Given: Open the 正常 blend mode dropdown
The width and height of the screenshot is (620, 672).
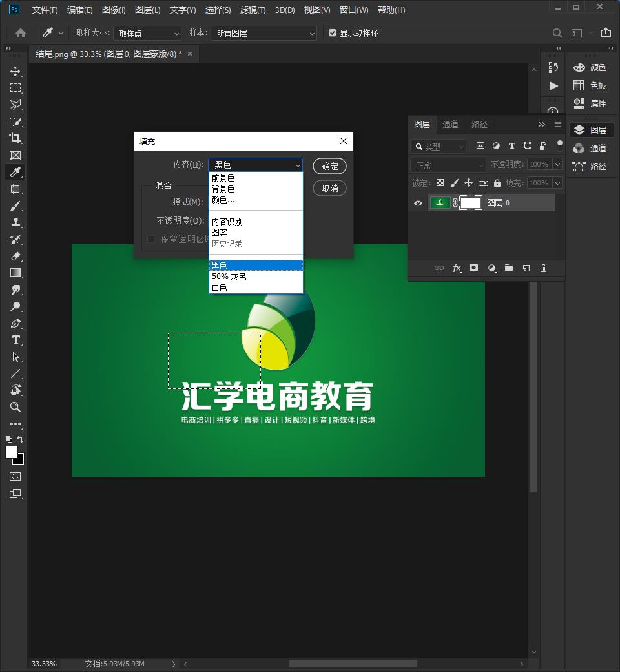Looking at the screenshot, I should point(448,165).
